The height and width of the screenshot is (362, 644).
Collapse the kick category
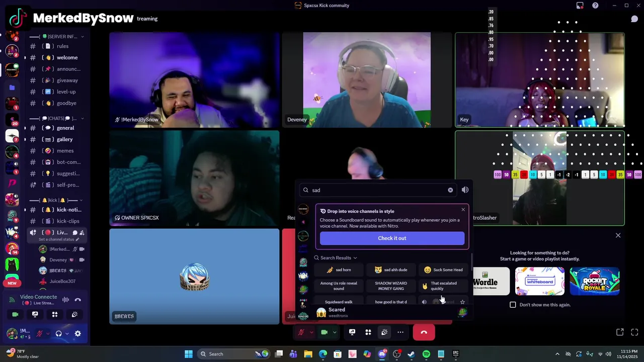[x=56, y=200]
